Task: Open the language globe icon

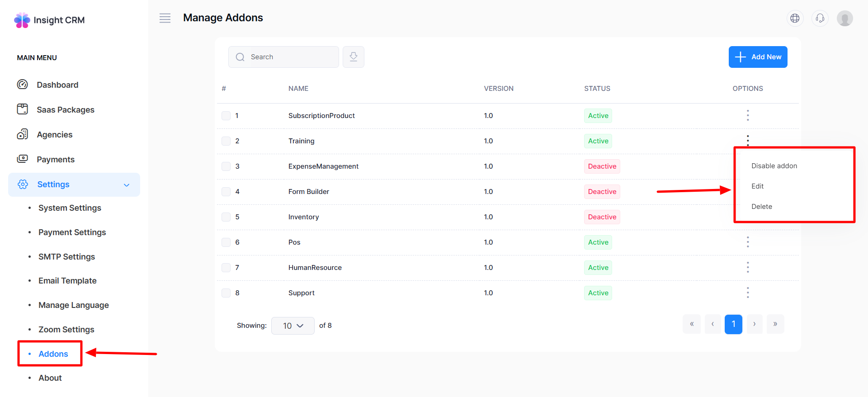Action: point(795,18)
